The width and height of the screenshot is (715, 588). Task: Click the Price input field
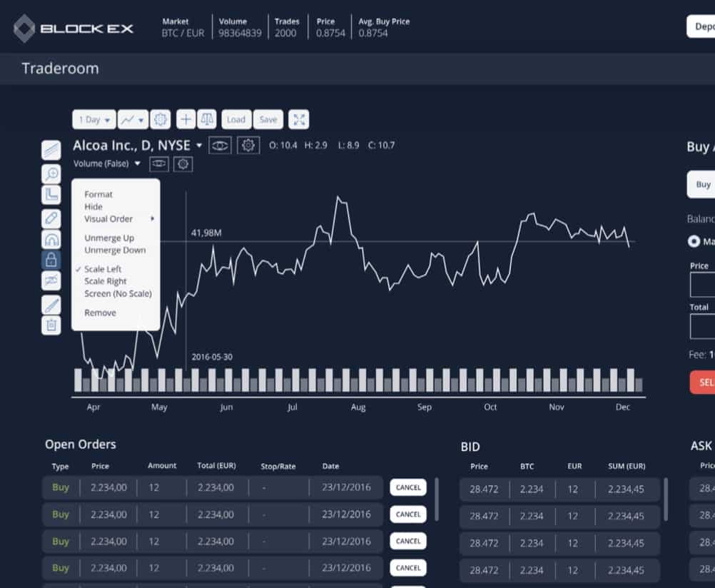pyautogui.click(x=702, y=284)
